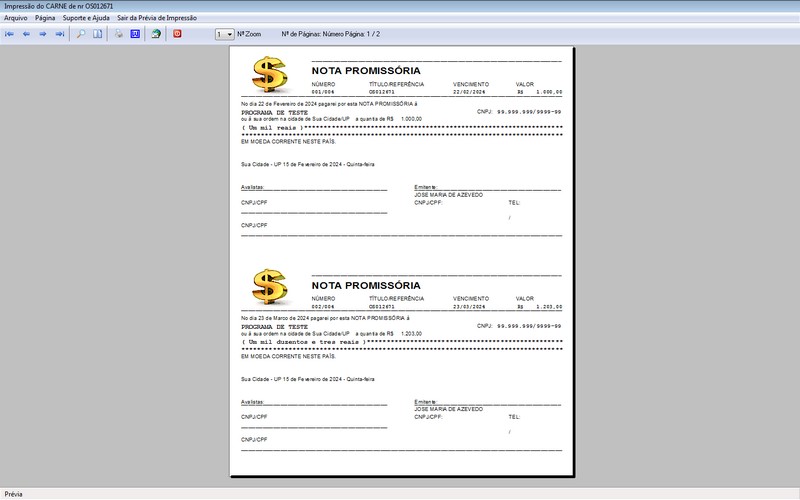Jump to last page arrow icon
The width and height of the screenshot is (800, 500).
[x=60, y=34]
